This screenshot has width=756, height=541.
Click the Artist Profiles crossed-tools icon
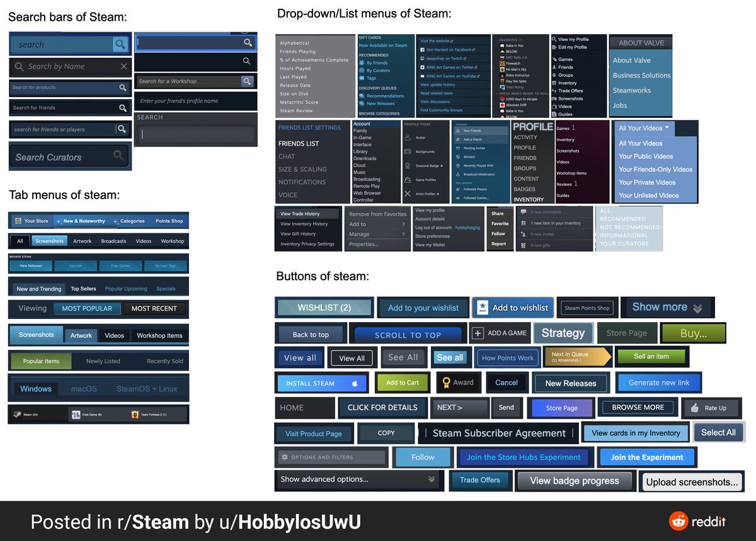pos(408,194)
